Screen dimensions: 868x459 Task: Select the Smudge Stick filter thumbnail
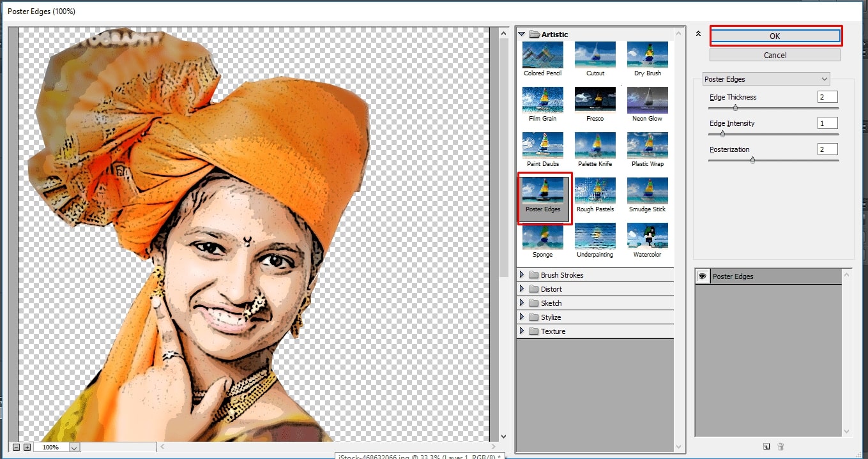[x=648, y=192]
